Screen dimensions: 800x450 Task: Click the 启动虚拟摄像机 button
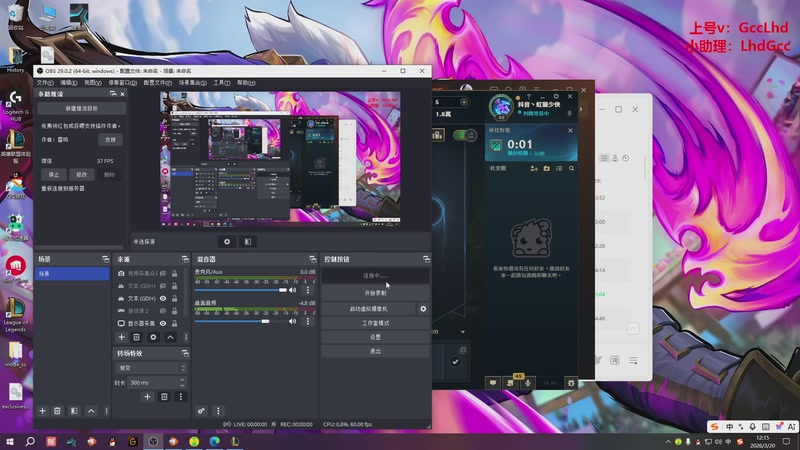point(368,309)
